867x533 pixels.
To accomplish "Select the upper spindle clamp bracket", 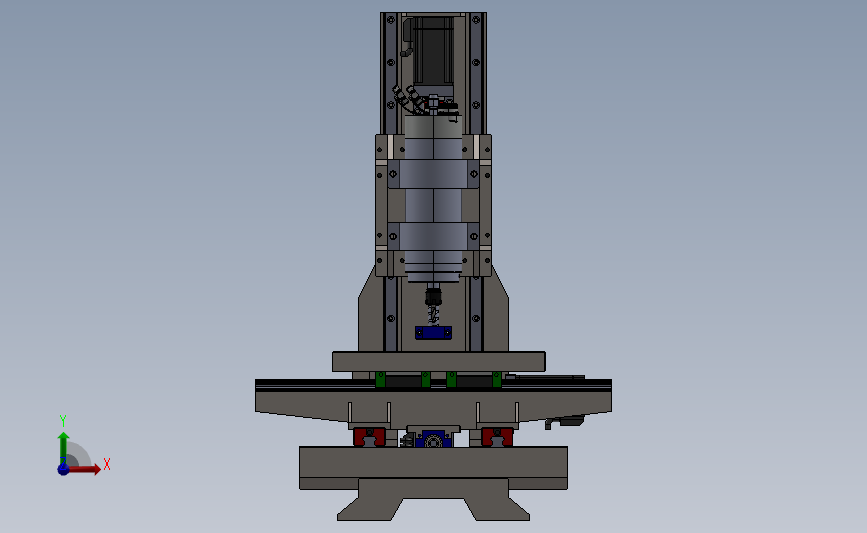I will 434,174.
